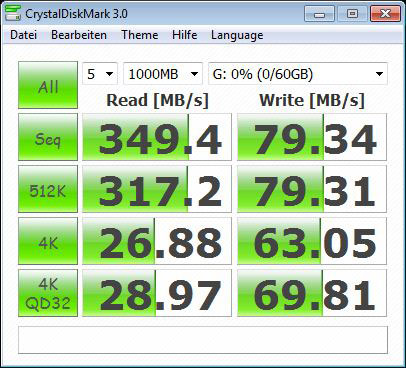The width and height of the screenshot is (406, 368).
Task: Open the Hilfe menu
Action: pos(185,35)
